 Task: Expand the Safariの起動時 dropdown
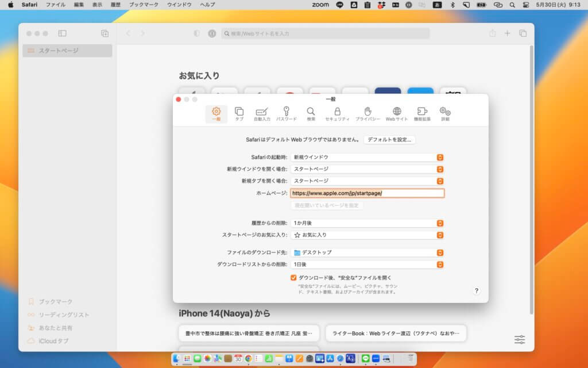(367, 158)
